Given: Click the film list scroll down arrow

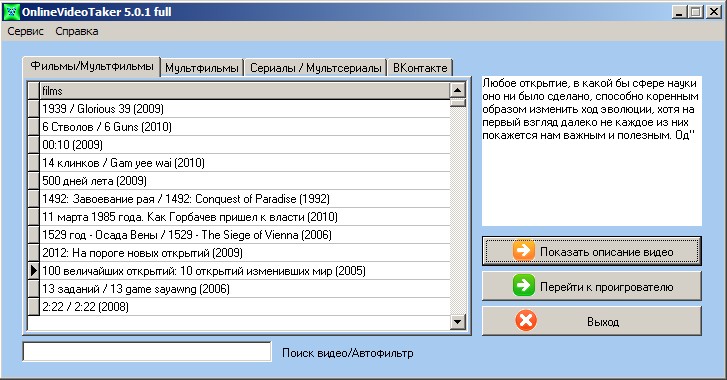Looking at the screenshot, I should [458, 322].
